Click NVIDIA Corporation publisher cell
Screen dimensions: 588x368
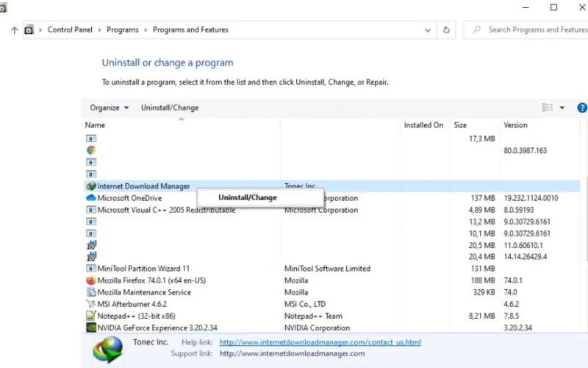[317, 328]
